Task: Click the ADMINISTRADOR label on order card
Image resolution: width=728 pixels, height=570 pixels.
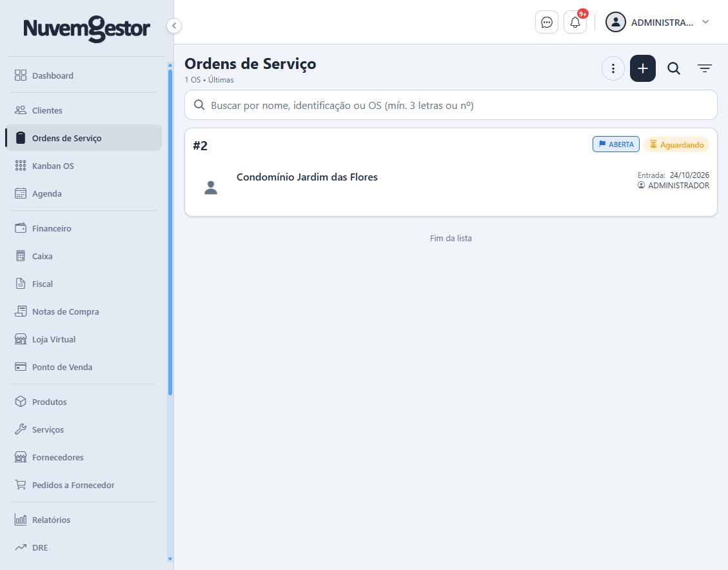Action: (678, 185)
